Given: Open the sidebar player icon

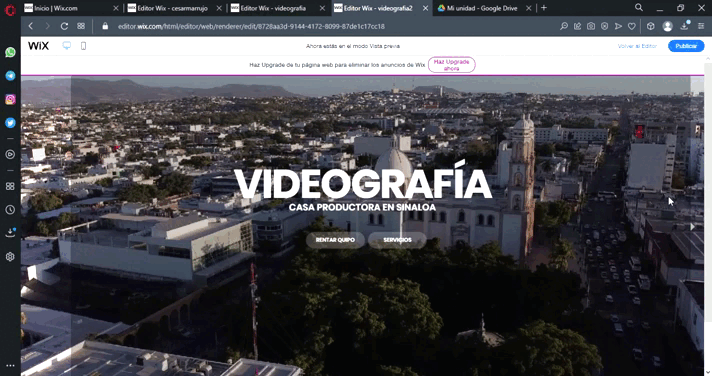Looking at the screenshot, I should [x=10, y=154].
